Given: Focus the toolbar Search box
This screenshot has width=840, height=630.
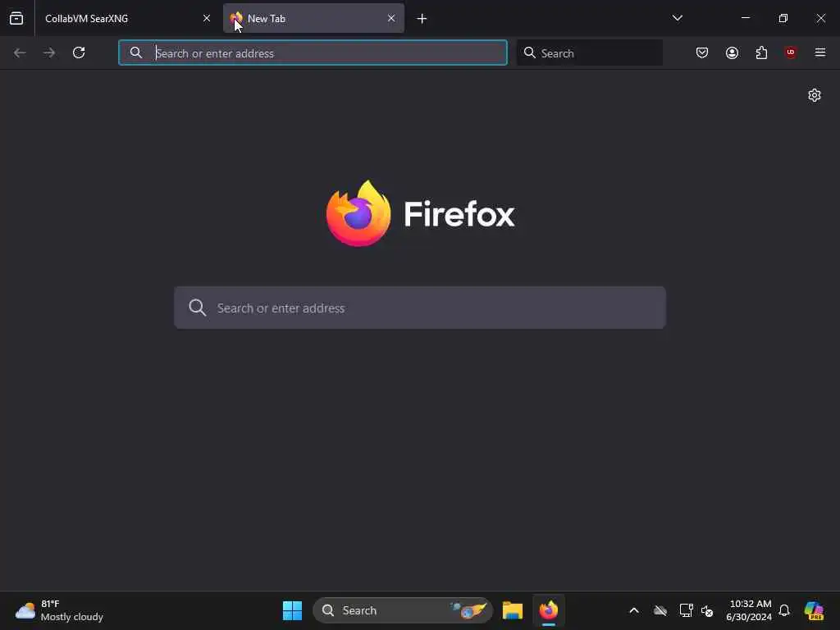Looking at the screenshot, I should [589, 52].
